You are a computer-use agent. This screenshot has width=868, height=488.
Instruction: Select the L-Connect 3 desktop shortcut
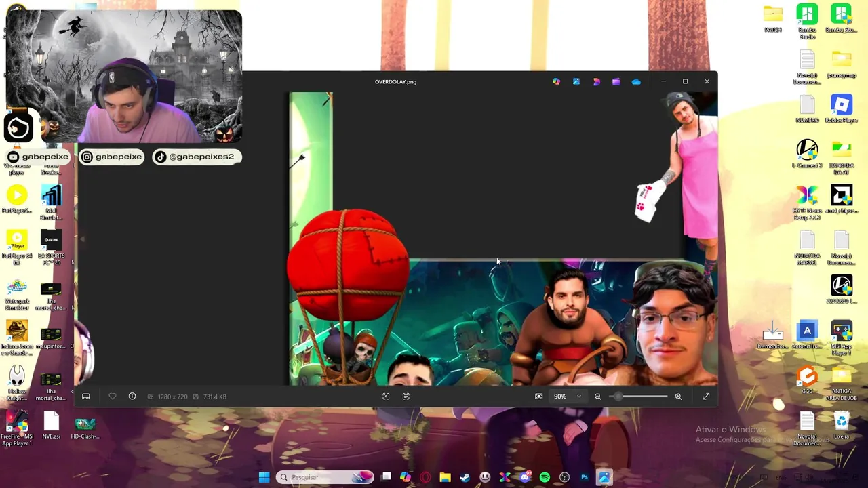807,154
